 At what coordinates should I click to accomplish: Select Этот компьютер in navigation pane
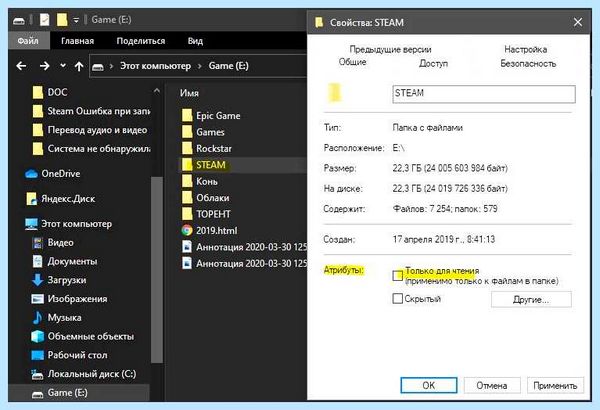coord(68,224)
